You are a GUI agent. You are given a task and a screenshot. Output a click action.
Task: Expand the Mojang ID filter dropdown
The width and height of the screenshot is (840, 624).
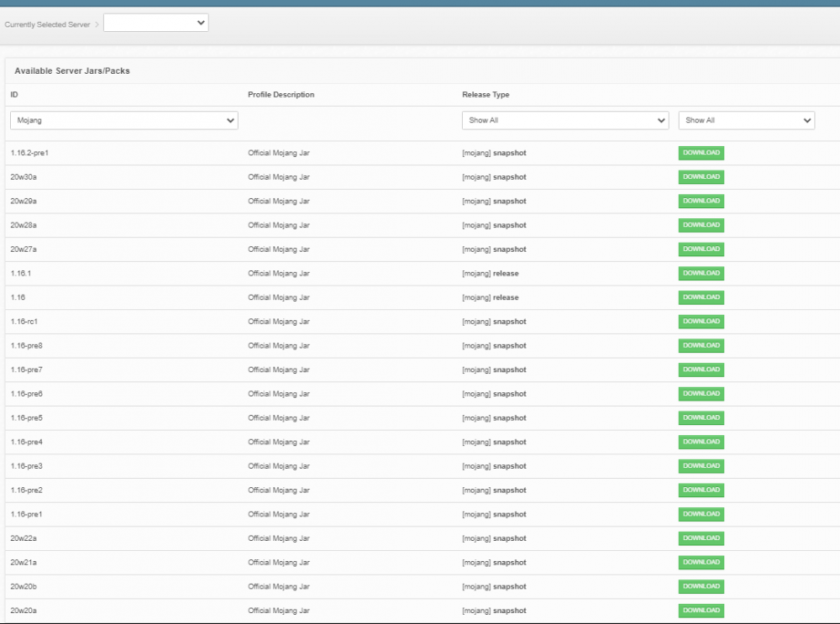click(x=124, y=120)
